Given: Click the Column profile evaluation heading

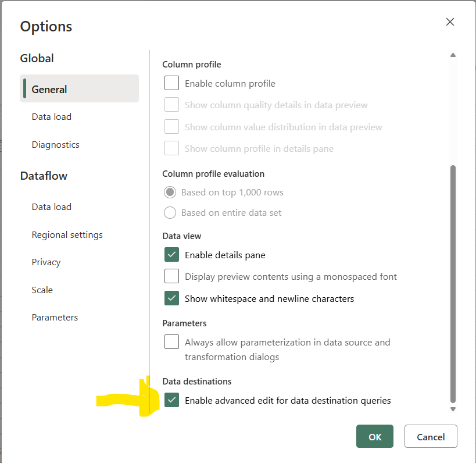Looking at the screenshot, I should click(x=213, y=174).
